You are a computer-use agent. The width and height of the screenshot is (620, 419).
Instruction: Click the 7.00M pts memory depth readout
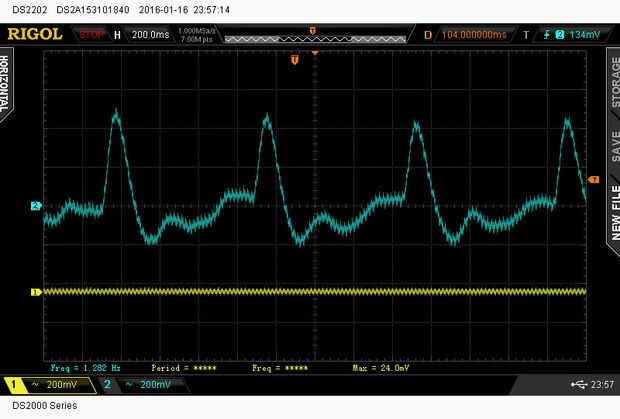197,40
